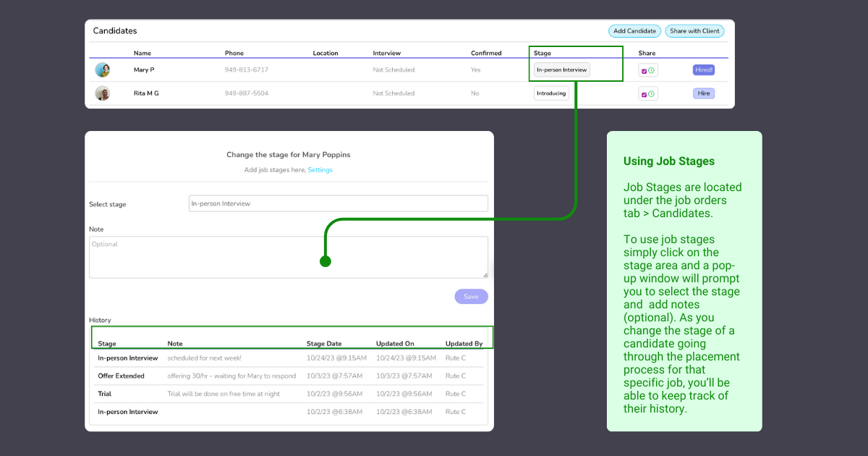Open the Settings link for job stages

pyautogui.click(x=320, y=170)
